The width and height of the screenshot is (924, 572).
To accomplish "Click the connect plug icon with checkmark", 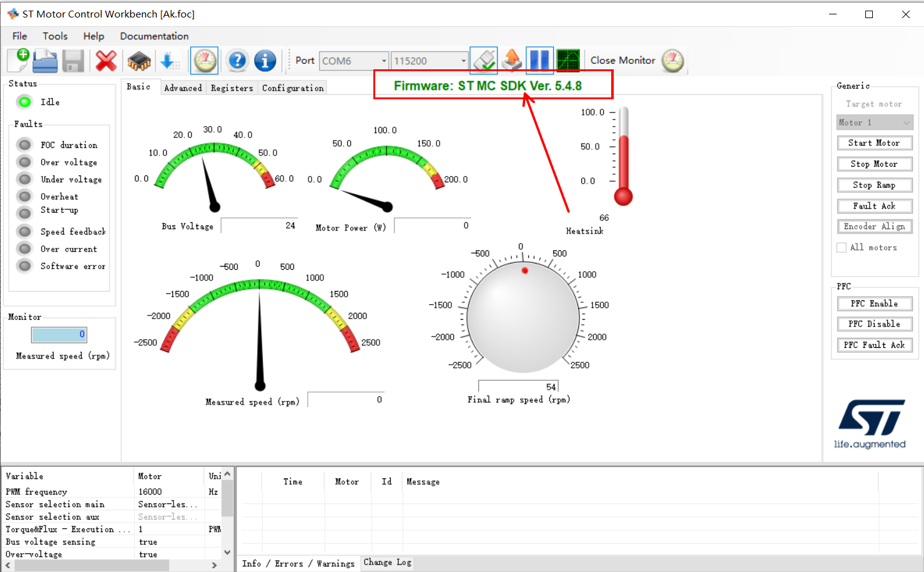I will pyautogui.click(x=484, y=61).
